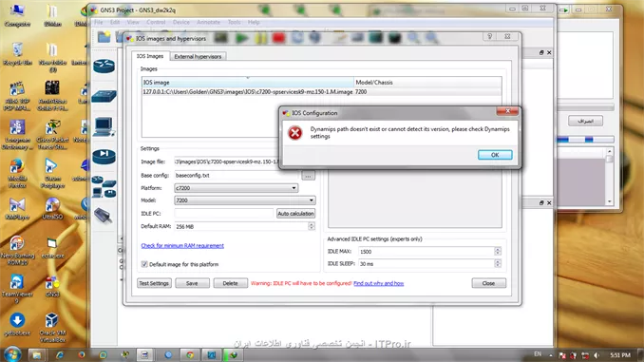
Task: Click the Windows Start orb
Action: tap(12, 354)
